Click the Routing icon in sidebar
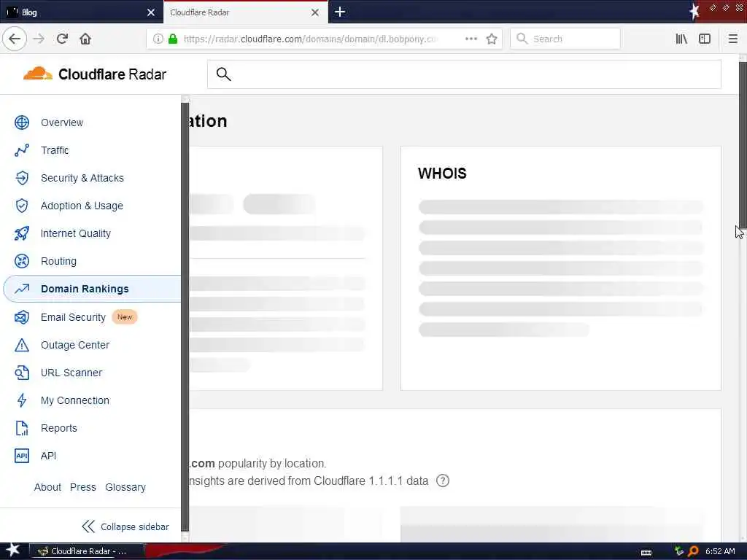This screenshot has width=747, height=560. click(22, 261)
